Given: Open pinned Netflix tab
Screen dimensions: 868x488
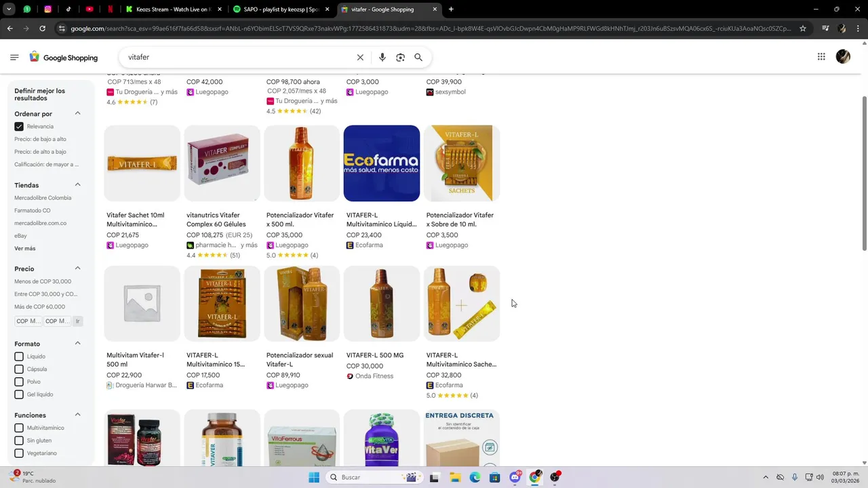Looking at the screenshot, I should coord(110,9).
